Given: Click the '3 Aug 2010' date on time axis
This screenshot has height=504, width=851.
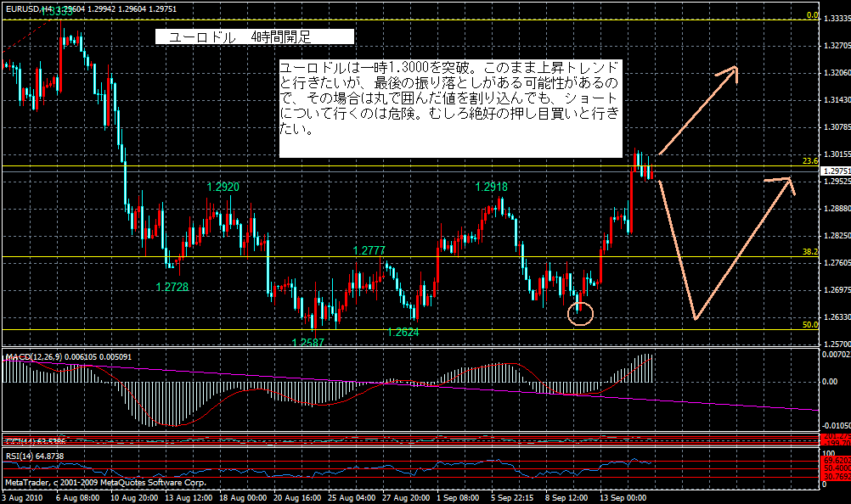Looking at the screenshot, I should click(x=22, y=497).
